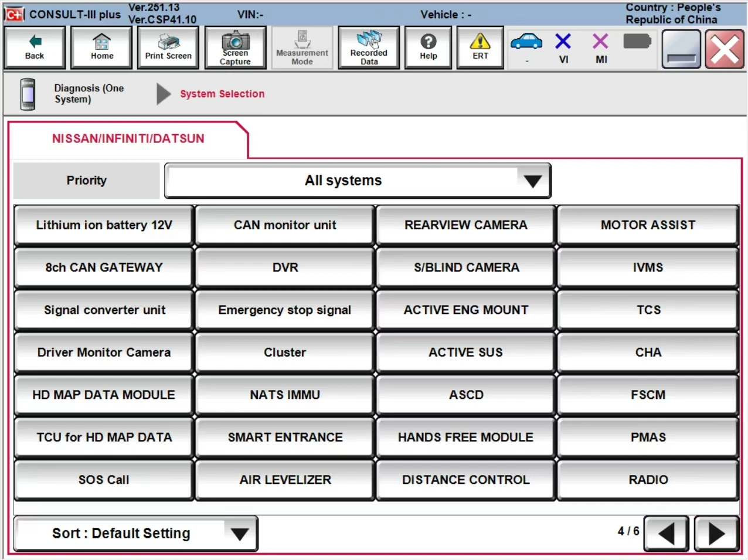Viewport: 748px width, 560px height.
Task: Select Measurement Mode toolbar icon
Action: [x=302, y=47]
